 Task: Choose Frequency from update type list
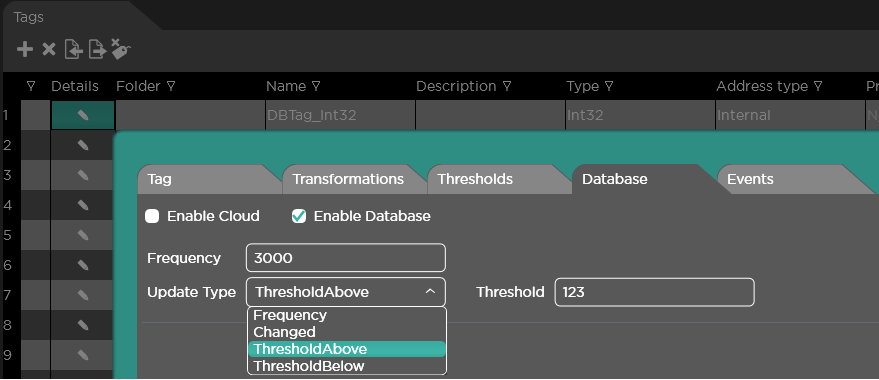(x=346, y=315)
